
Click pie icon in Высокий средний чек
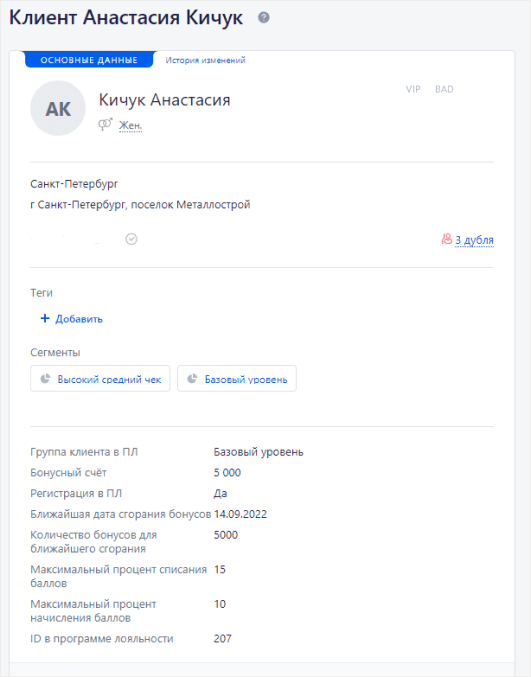pyautogui.click(x=45, y=379)
